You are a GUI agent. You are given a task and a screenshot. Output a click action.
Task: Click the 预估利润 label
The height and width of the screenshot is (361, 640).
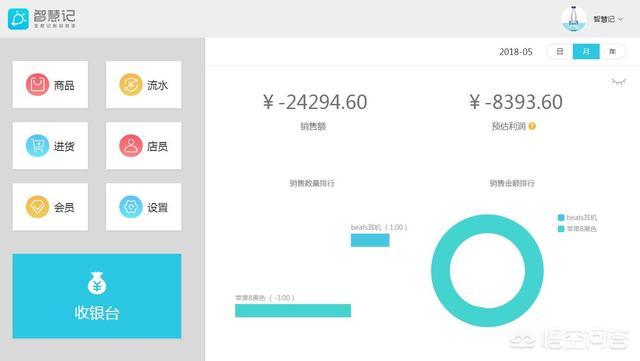[x=509, y=127]
